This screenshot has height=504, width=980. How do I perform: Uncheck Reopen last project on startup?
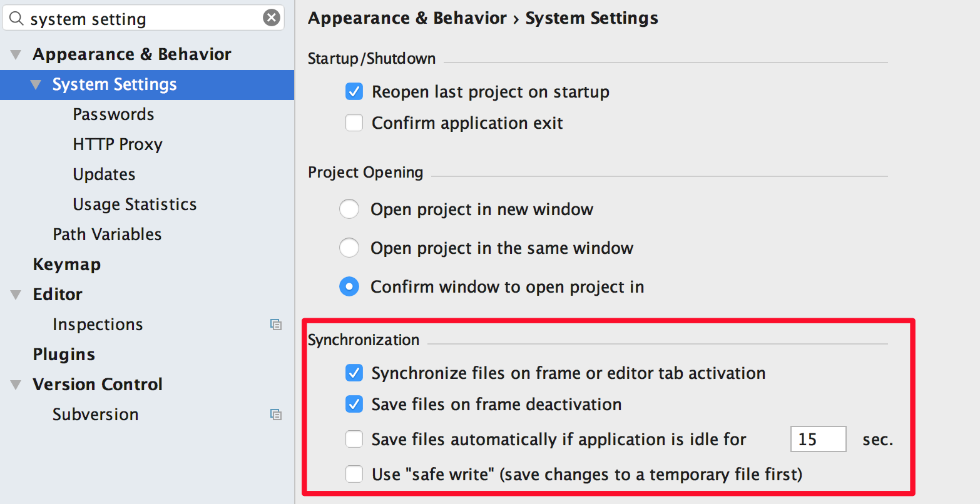point(354,92)
